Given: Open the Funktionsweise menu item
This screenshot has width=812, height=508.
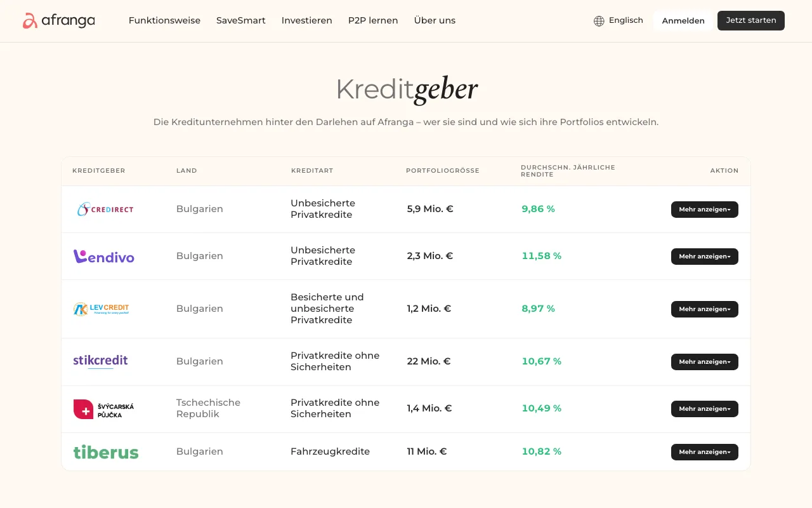Looking at the screenshot, I should pyautogui.click(x=164, y=20).
